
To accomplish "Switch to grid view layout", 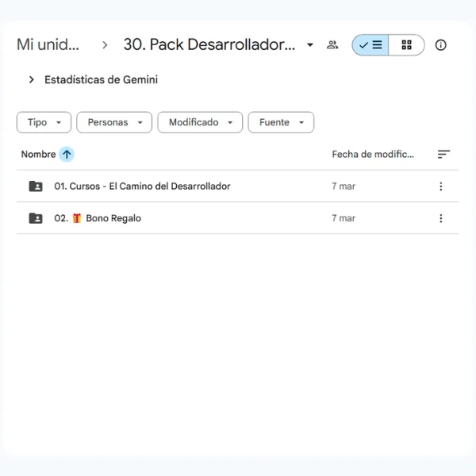I will [406, 45].
